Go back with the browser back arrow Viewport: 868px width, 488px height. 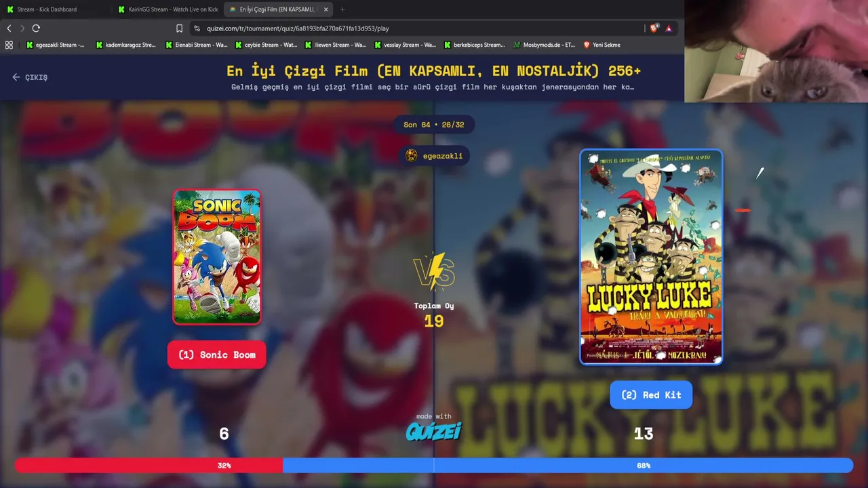point(9,28)
